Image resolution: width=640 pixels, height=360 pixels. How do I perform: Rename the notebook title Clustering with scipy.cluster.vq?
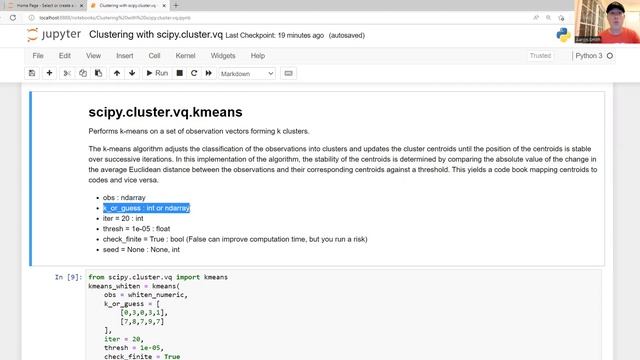click(156, 35)
